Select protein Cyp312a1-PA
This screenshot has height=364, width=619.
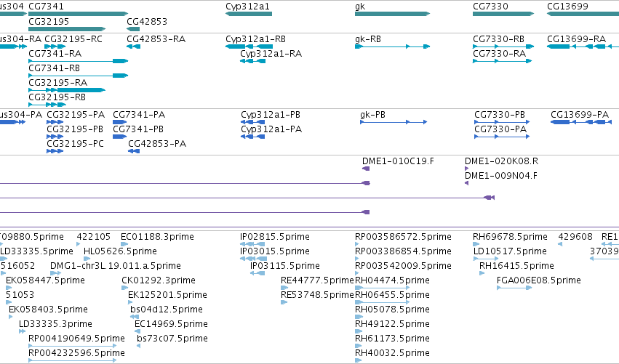coord(252,137)
